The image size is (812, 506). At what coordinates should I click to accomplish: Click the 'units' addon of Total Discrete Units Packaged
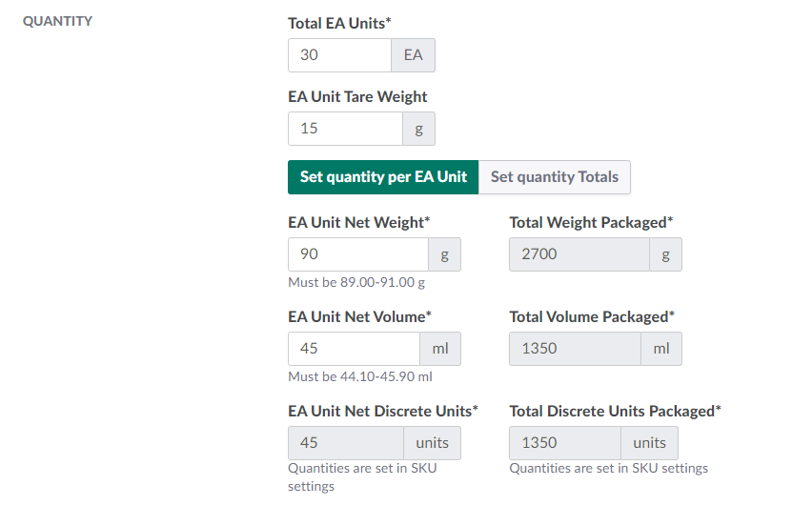coord(650,443)
